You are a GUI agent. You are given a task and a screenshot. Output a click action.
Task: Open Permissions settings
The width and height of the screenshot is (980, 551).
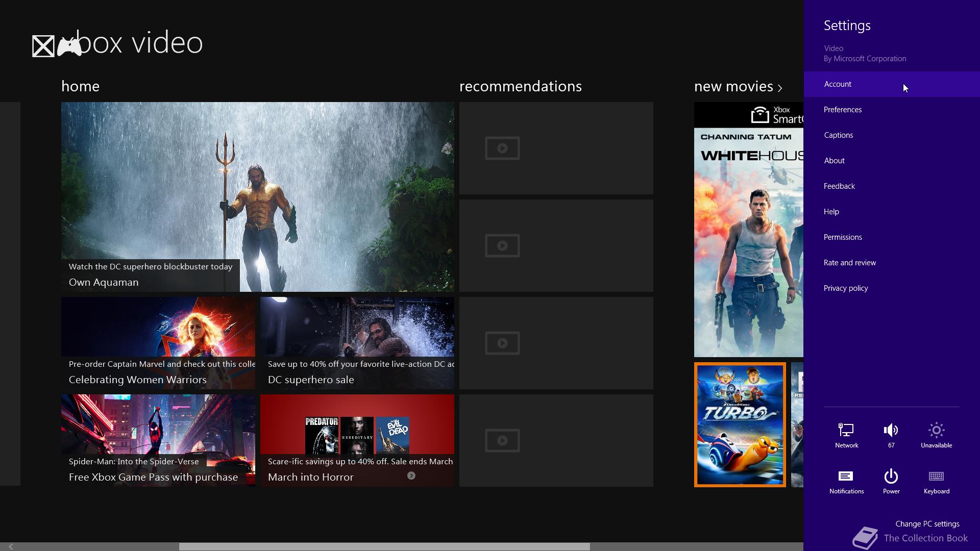(892, 237)
